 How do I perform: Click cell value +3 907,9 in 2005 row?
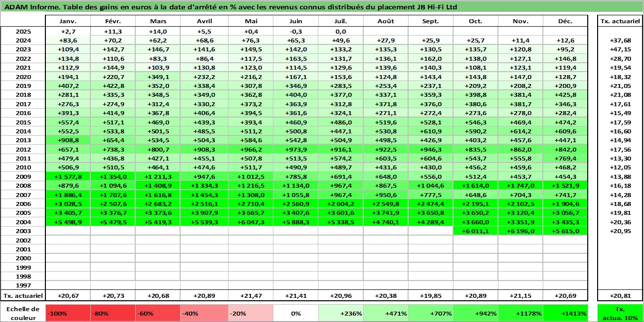(x=204, y=213)
